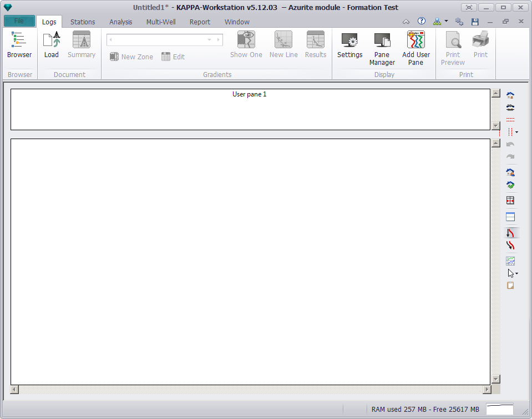The height and width of the screenshot is (419, 532).
Task: Click the main pane bottom scroll arrow
Action: coord(496,379)
